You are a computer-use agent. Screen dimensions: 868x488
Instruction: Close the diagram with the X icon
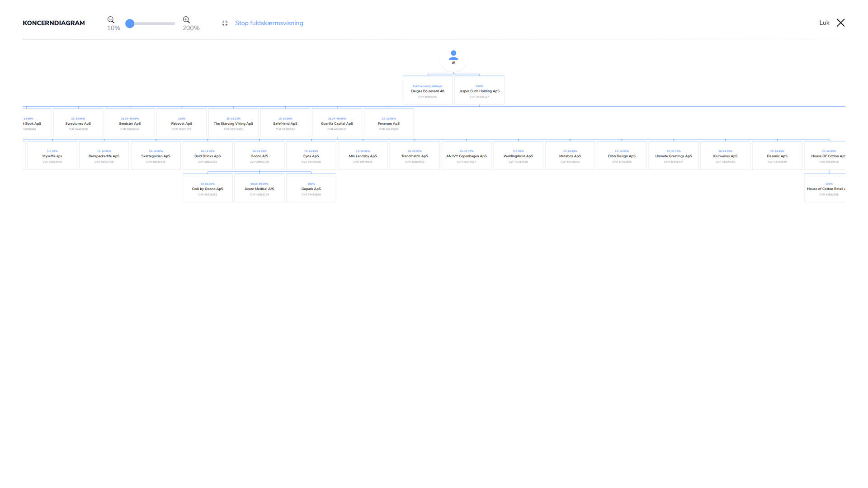click(840, 23)
